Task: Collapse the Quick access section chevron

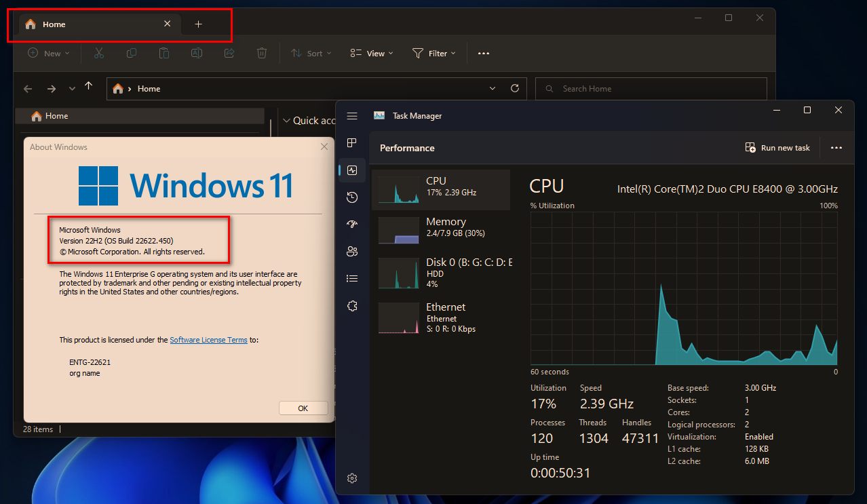Action: click(x=286, y=121)
